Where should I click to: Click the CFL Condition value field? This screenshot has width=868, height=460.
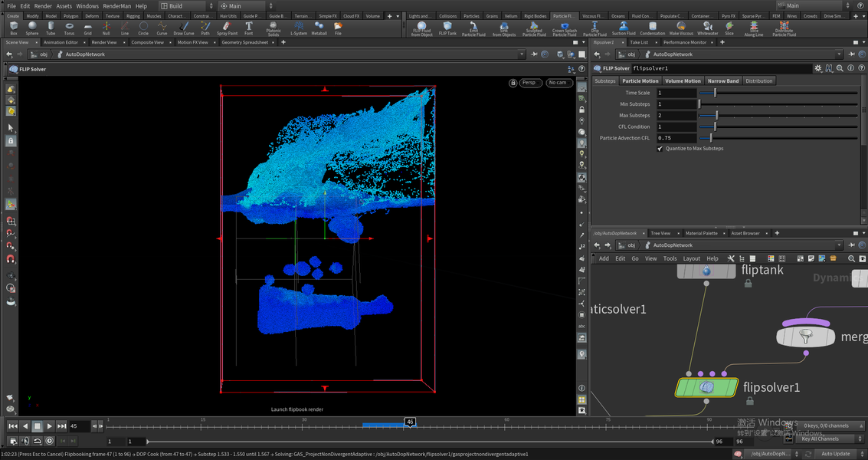pos(676,127)
